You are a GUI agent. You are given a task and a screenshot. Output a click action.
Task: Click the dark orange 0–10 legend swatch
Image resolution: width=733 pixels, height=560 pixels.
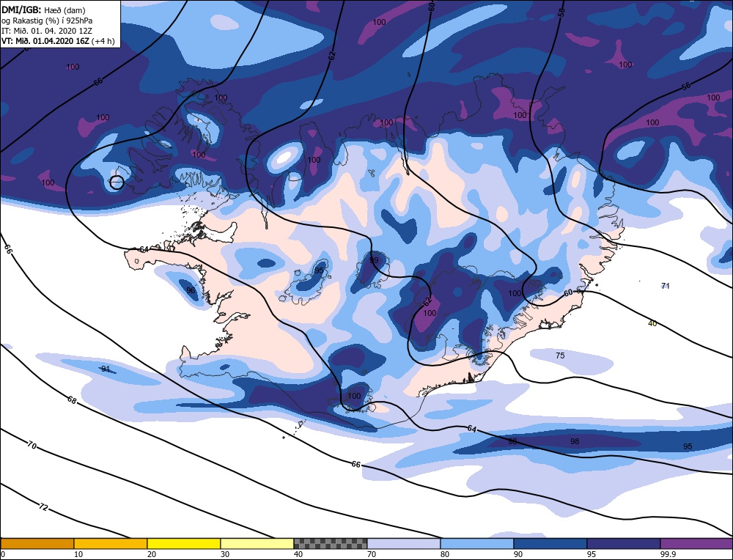coord(37,543)
